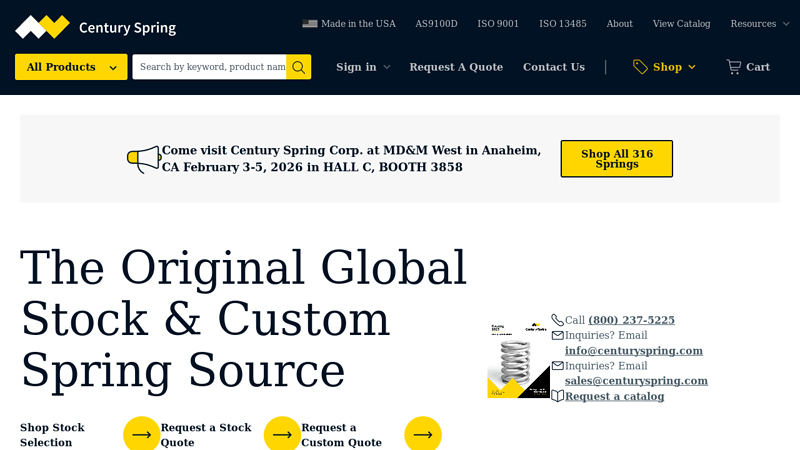800x450 pixels.
Task: Open View Catalog in top bar
Action: [x=681, y=24]
